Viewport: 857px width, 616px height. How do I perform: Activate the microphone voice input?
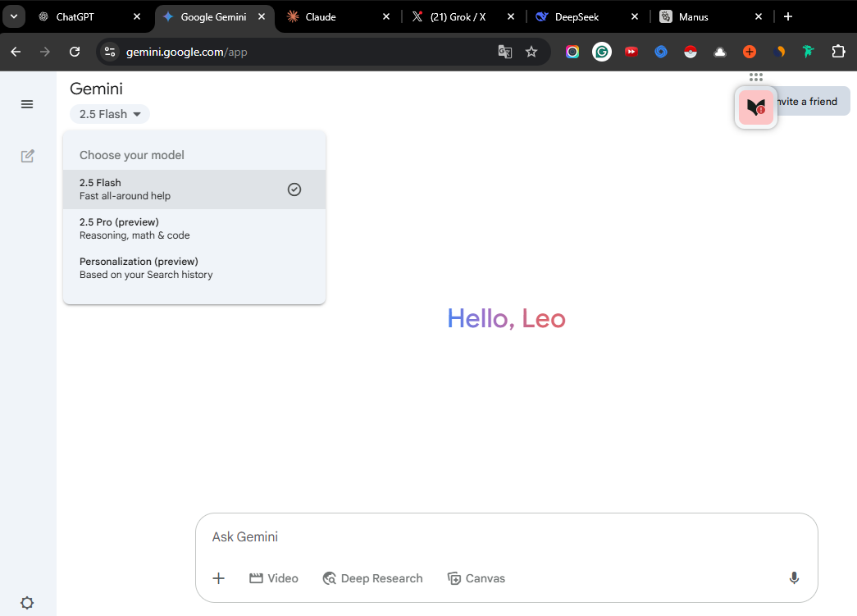tap(794, 577)
